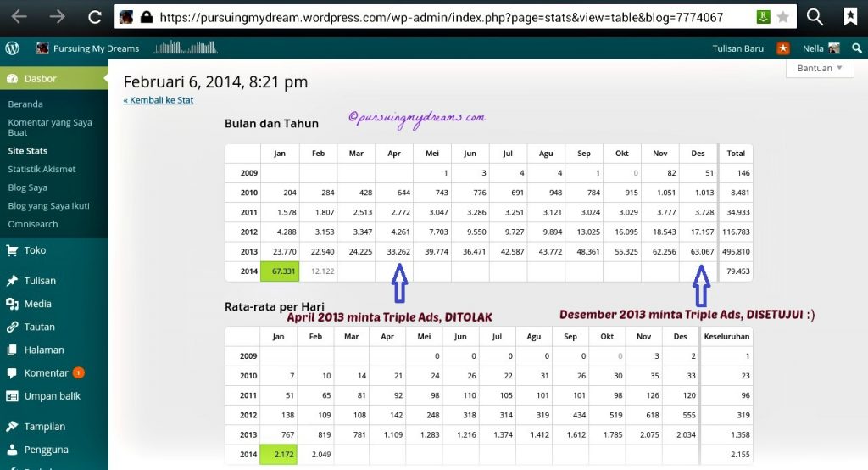Select Site Stats in the sidebar
Screen dimensions: 868x470
click(28, 151)
